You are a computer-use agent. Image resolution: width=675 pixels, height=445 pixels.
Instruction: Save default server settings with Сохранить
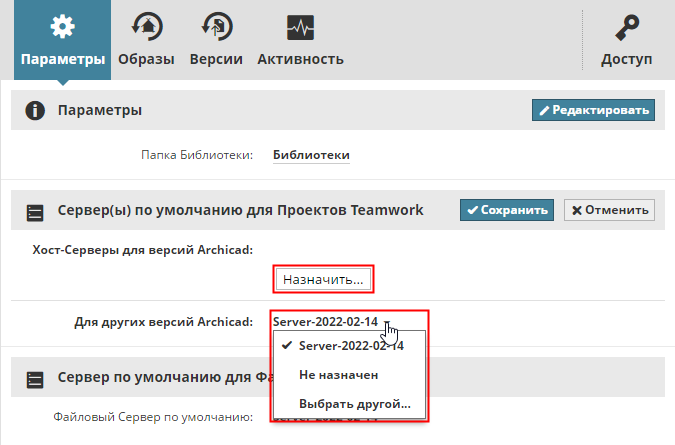[x=507, y=210]
